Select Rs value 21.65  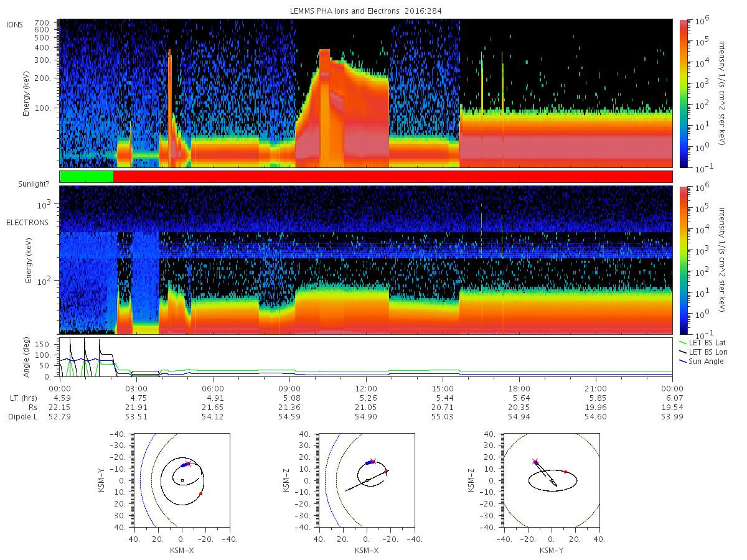213,408
